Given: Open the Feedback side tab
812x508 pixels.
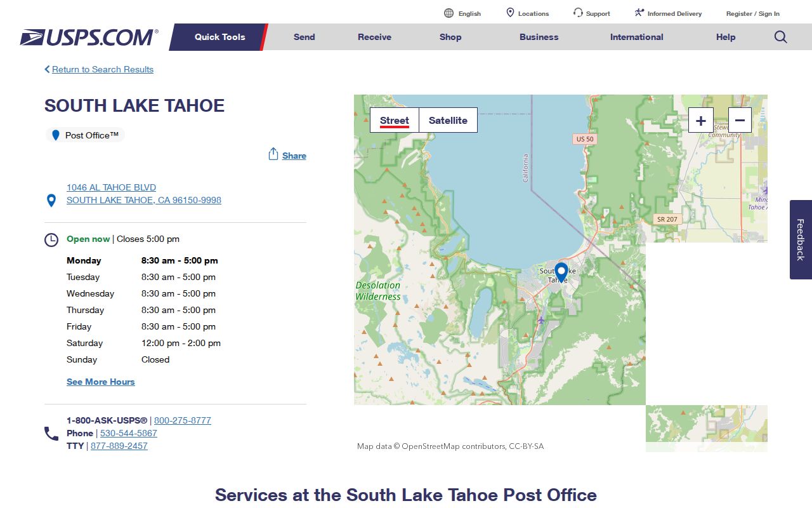Looking at the screenshot, I should (801, 239).
